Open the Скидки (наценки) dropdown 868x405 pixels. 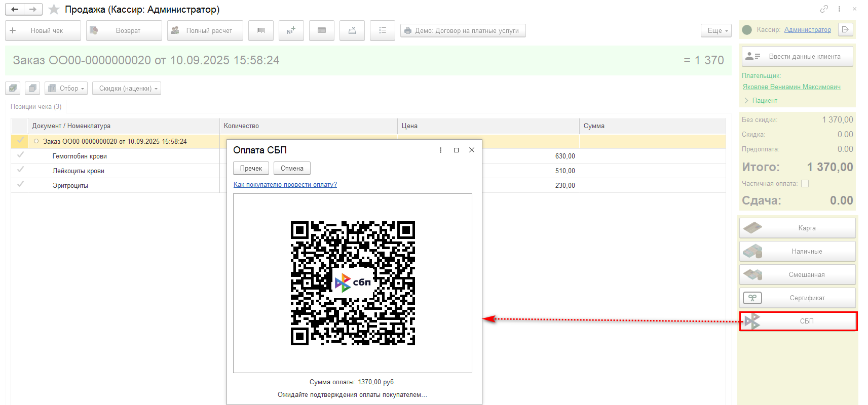127,88
